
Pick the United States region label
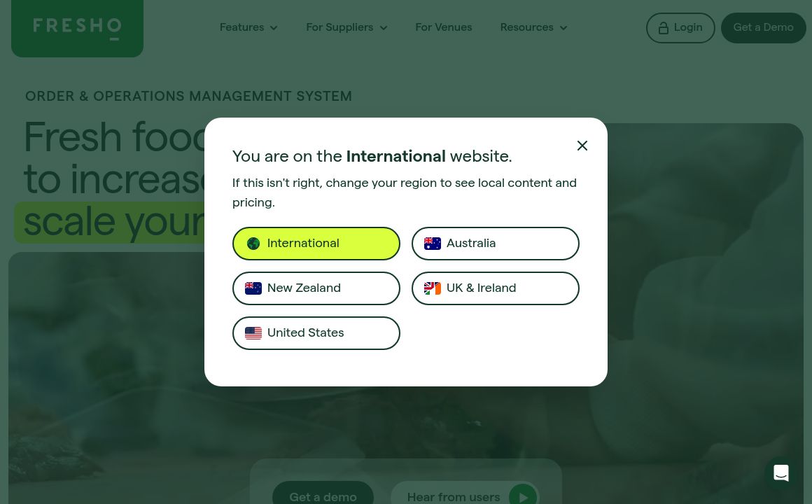(x=306, y=333)
